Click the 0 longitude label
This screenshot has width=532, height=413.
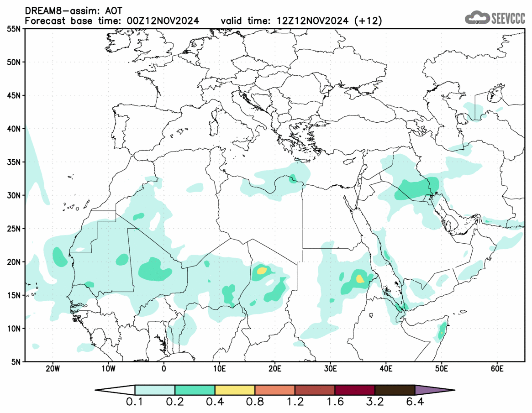(164, 369)
